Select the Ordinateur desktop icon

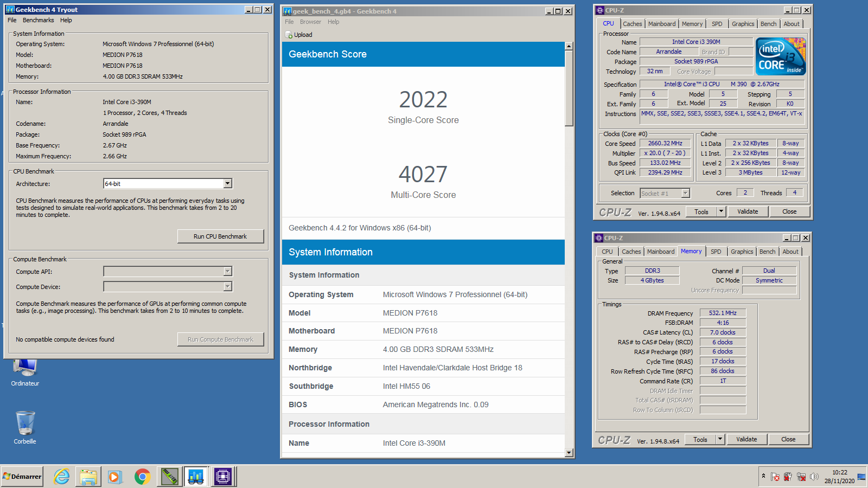point(25,373)
